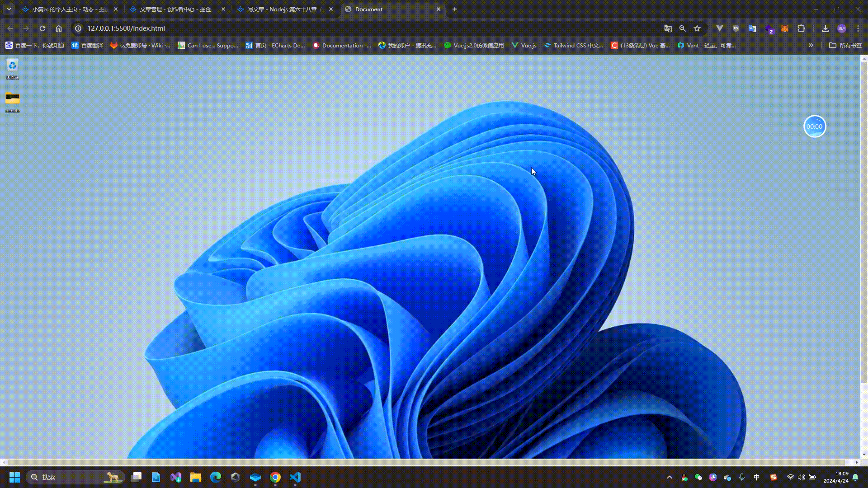Viewport: 868px width, 488px height.
Task: Bookmark this page with the star
Action: 697,28
